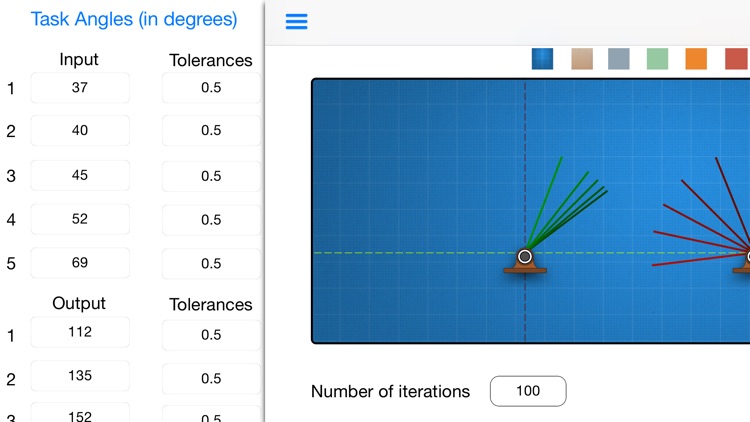This screenshot has height=422, width=750.
Task: Edit Number of iterations field
Action: click(x=528, y=391)
